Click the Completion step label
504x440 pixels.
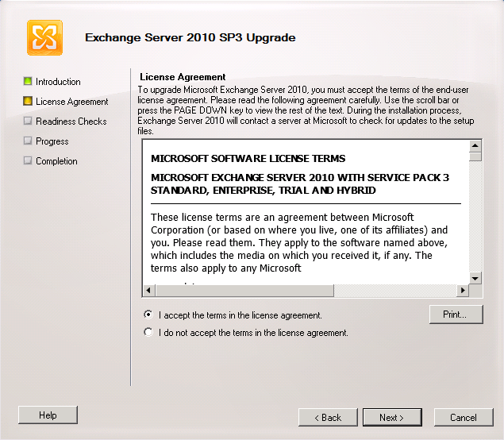point(56,161)
